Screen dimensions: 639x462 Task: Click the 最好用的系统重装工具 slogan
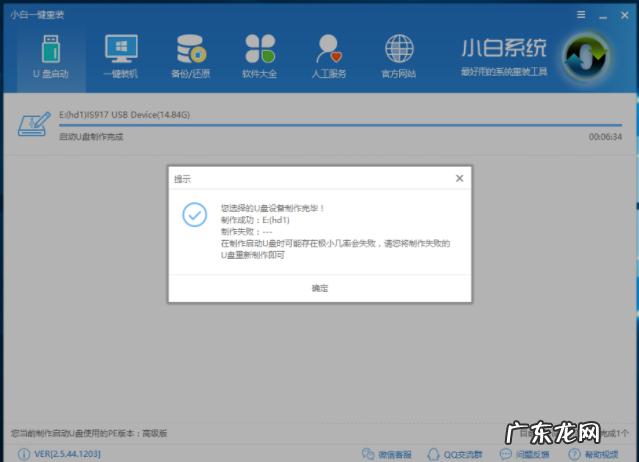click(x=504, y=72)
